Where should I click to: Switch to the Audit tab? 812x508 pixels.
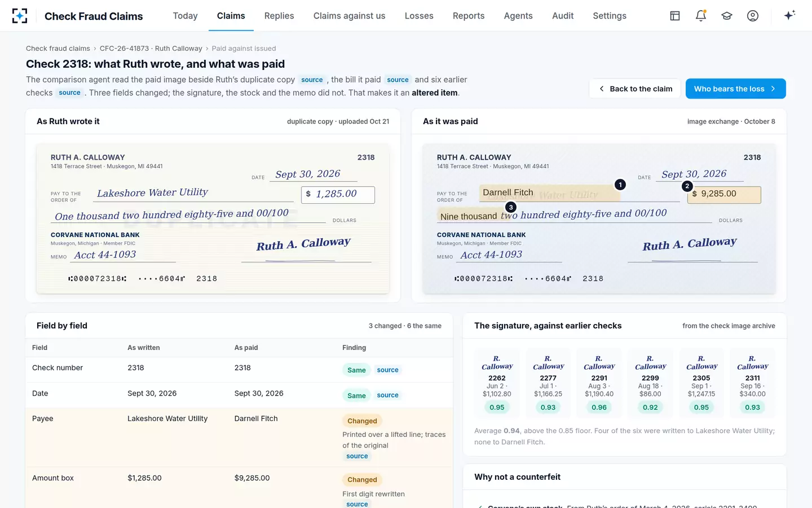point(563,16)
